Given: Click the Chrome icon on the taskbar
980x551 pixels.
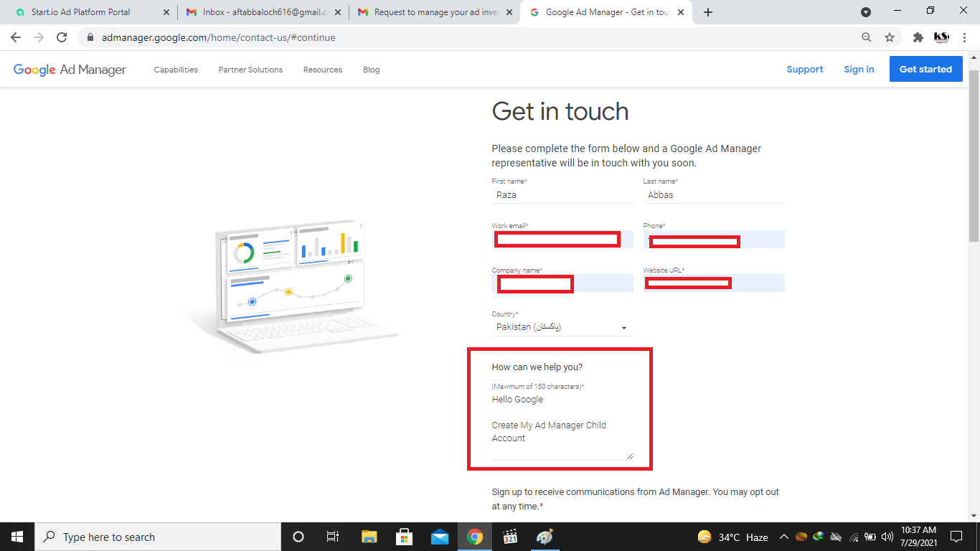Looking at the screenshot, I should [474, 537].
